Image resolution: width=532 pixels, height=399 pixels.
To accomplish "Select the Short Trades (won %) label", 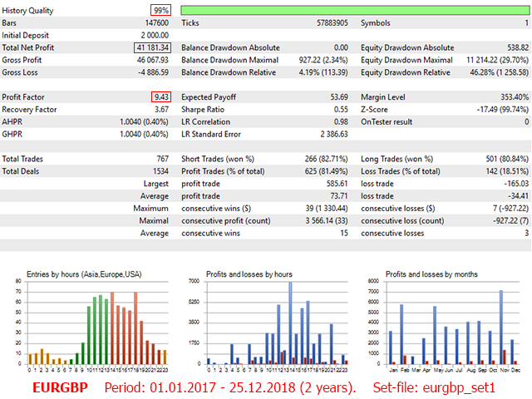I will click(219, 159).
